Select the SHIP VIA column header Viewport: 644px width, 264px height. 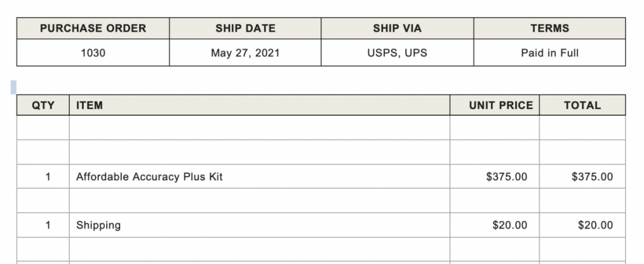397,28
